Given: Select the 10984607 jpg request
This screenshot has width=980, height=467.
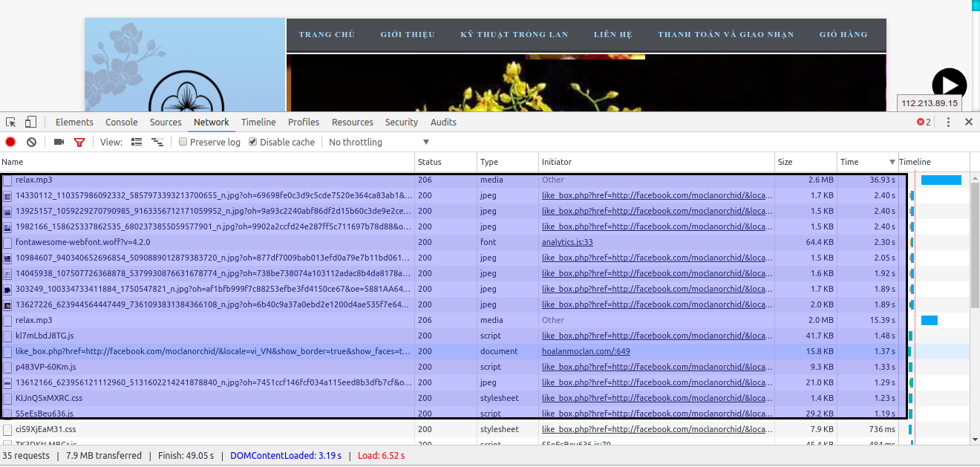Looking at the screenshot, I should pos(485,258).
